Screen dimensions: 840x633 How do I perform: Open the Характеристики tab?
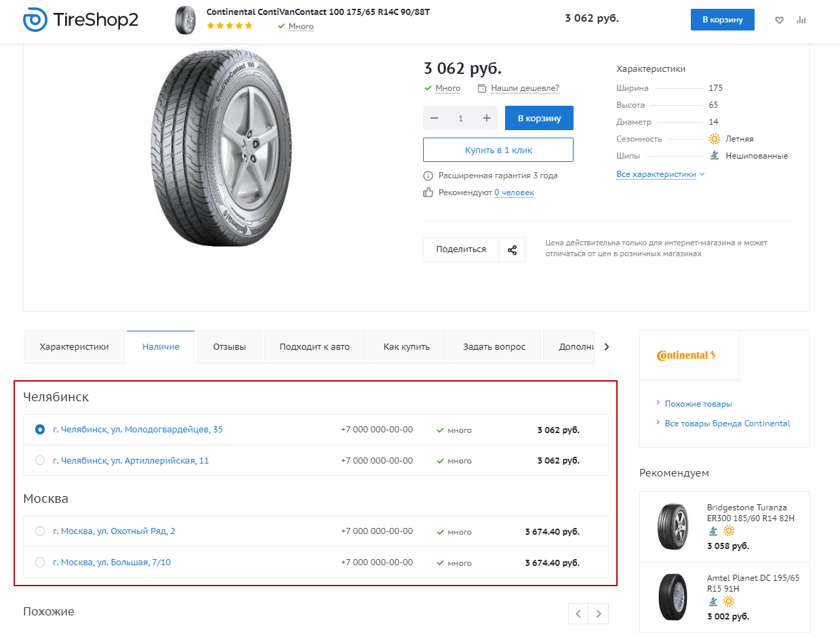coord(75,347)
